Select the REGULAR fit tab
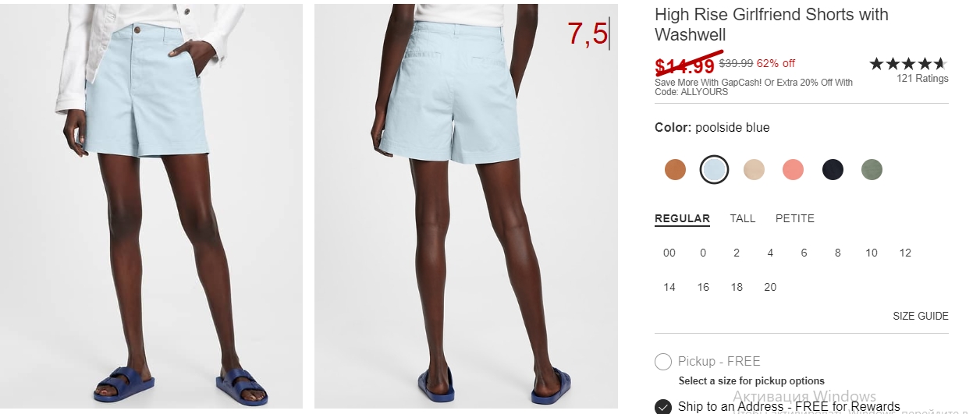This screenshot has width=980, height=414. 682,218
